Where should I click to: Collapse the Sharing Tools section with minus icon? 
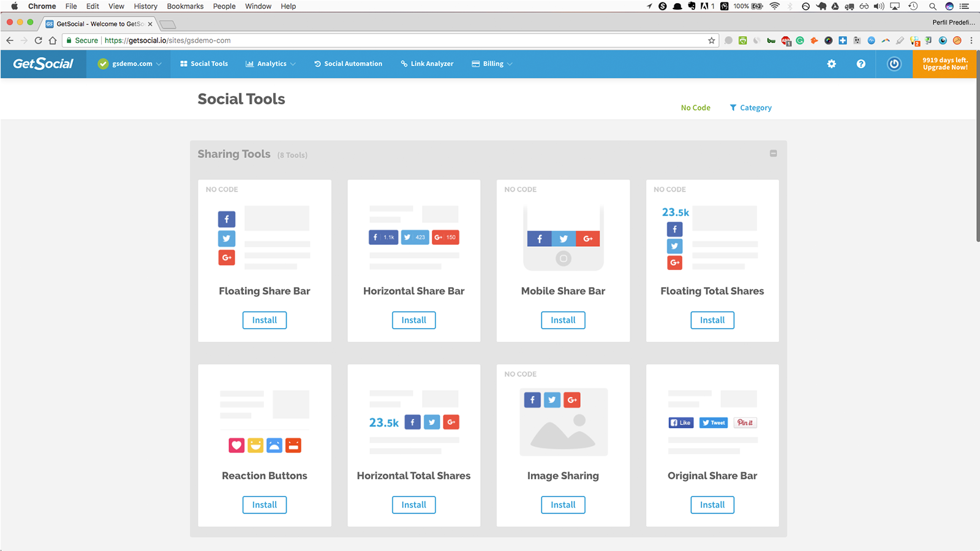[773, 153]
